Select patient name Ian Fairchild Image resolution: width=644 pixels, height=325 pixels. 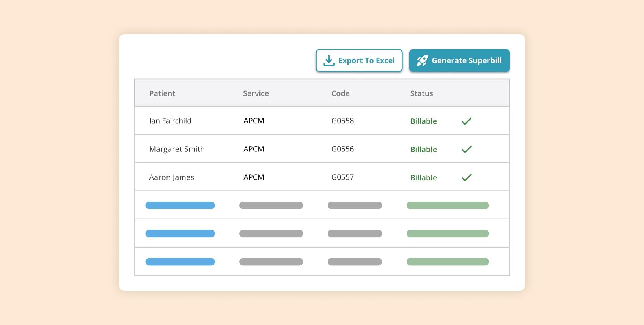(170, 121)
